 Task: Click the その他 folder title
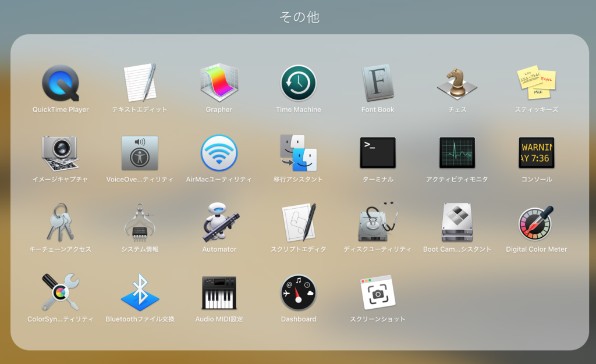point(300,17)
